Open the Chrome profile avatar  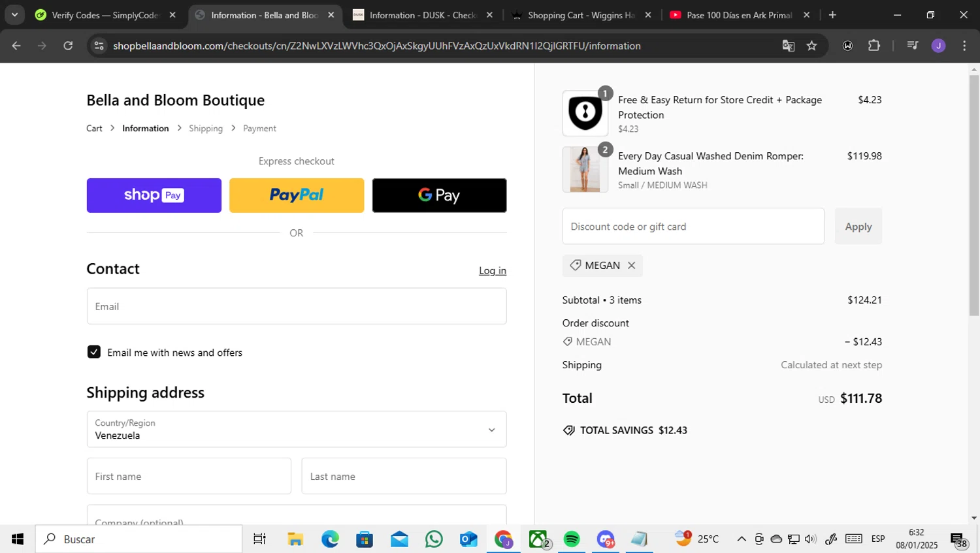coord(938,46)
